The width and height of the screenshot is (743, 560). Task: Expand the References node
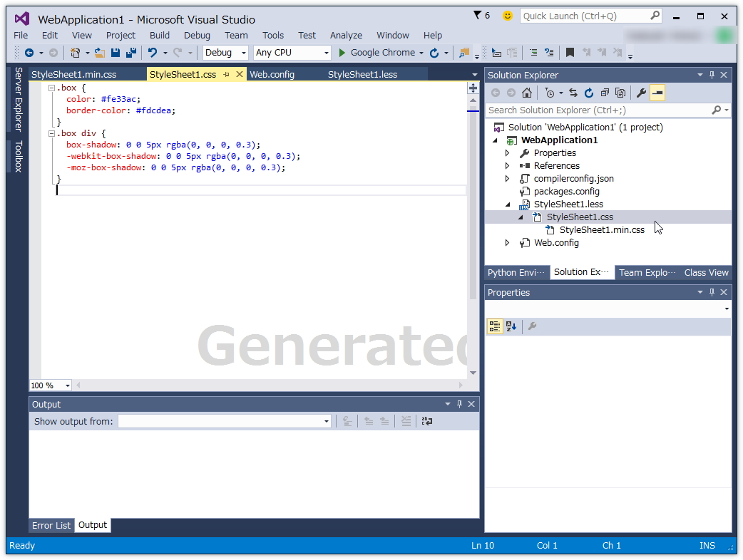tap(508, 166)
